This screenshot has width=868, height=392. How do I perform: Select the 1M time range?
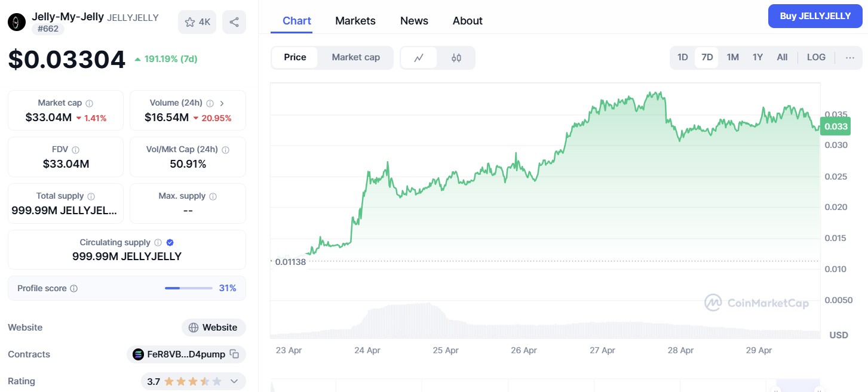coord(733,57)
